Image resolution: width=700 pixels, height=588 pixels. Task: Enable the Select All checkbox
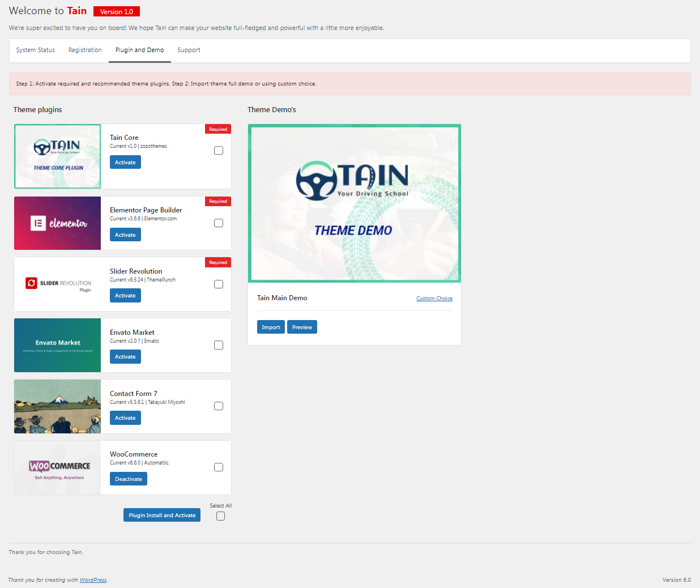tap(220, 516)
